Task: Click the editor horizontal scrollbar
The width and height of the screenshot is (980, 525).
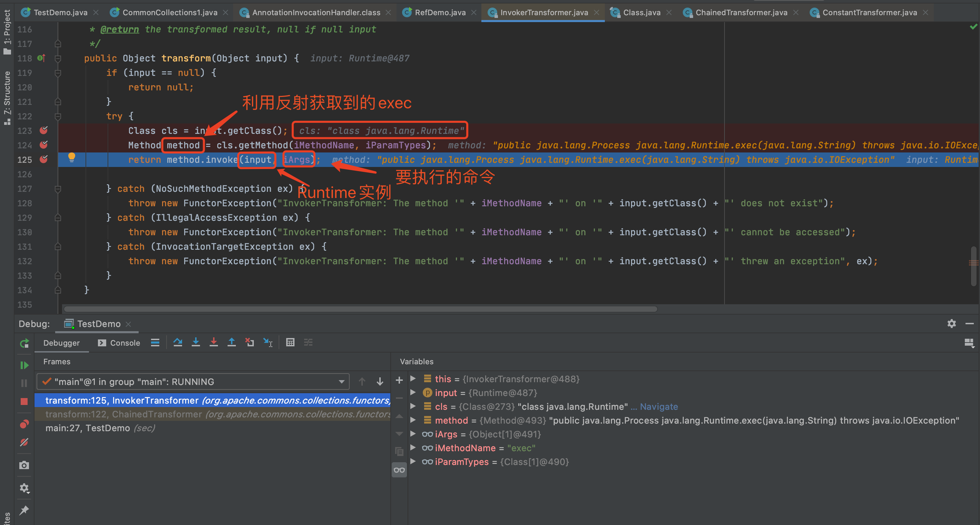Action: (360, 309)
